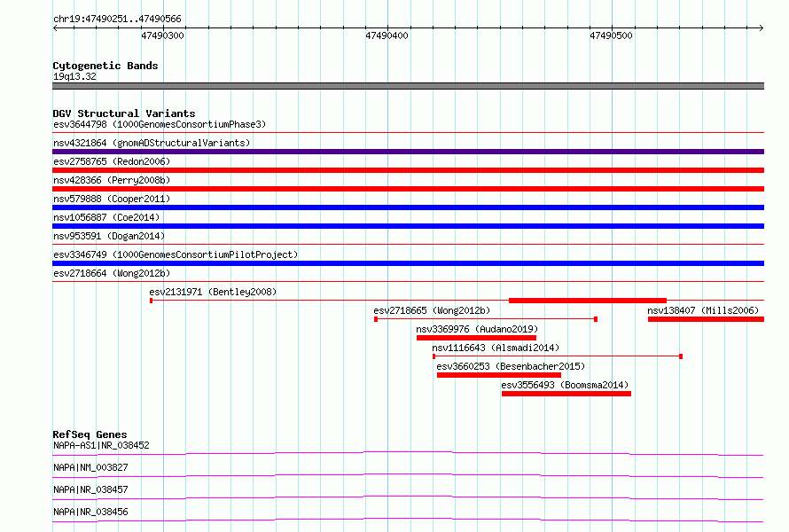Click the left arrow on the coordinate ruler
The width and height of the screenshot is (789, 532).
click(55, 27)
